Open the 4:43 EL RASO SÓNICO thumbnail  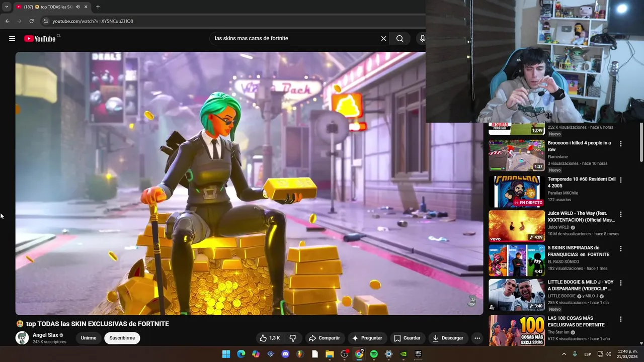coord(517,260)
